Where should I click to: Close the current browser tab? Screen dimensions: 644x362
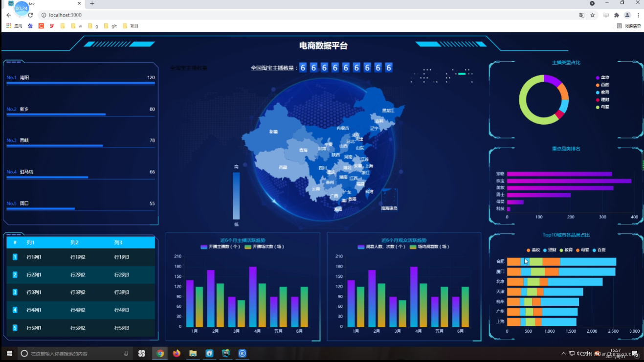pyautogui.click(x=79, y=3)
